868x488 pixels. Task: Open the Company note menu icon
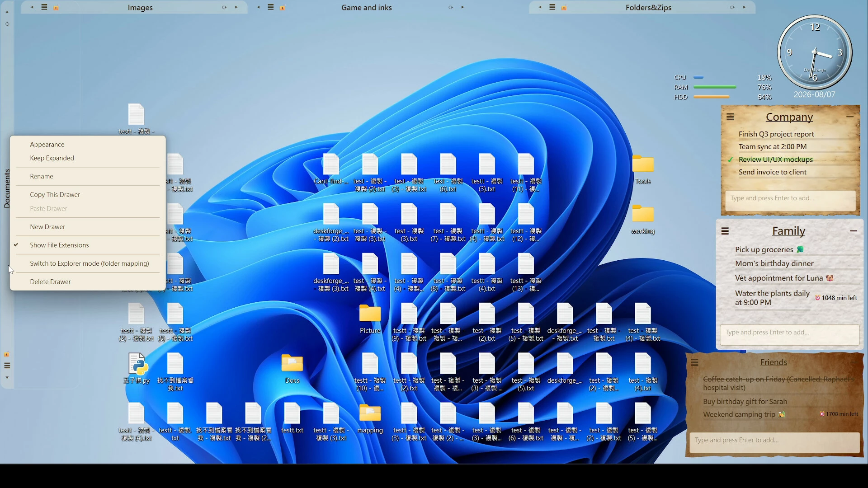730,117
